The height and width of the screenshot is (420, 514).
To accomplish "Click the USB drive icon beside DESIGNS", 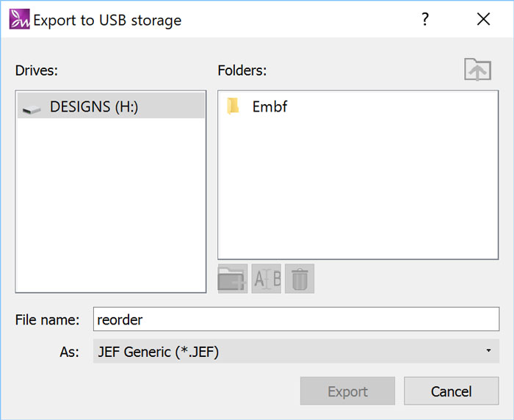I will pyautogui.click(x=32, y=108).
